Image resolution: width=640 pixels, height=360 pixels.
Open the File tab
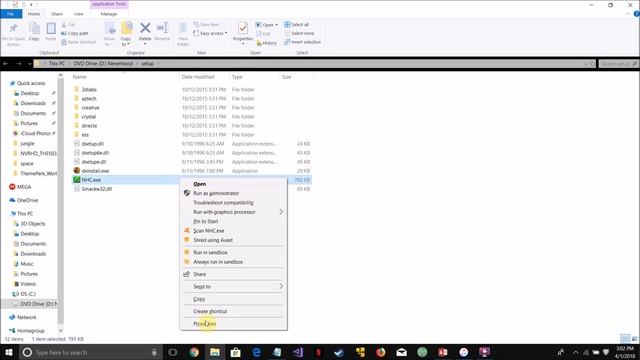coord(11,14)
